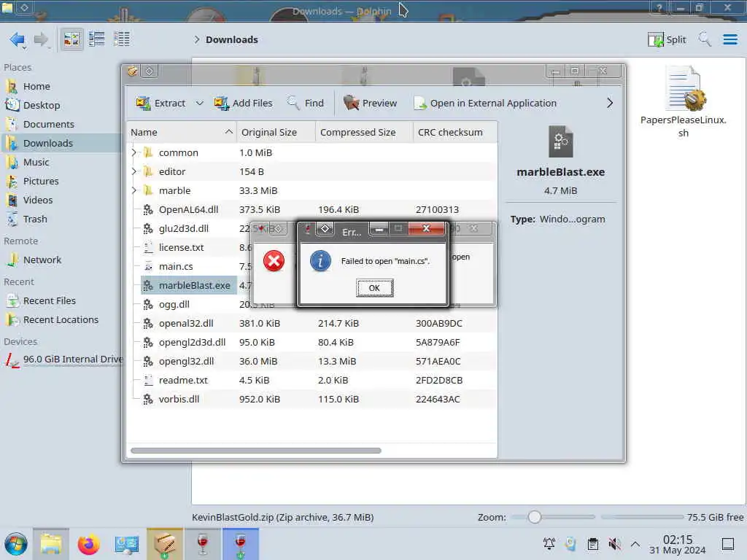Select PapersPleaseLinux.sh file in Dolphin

(683, 102)
